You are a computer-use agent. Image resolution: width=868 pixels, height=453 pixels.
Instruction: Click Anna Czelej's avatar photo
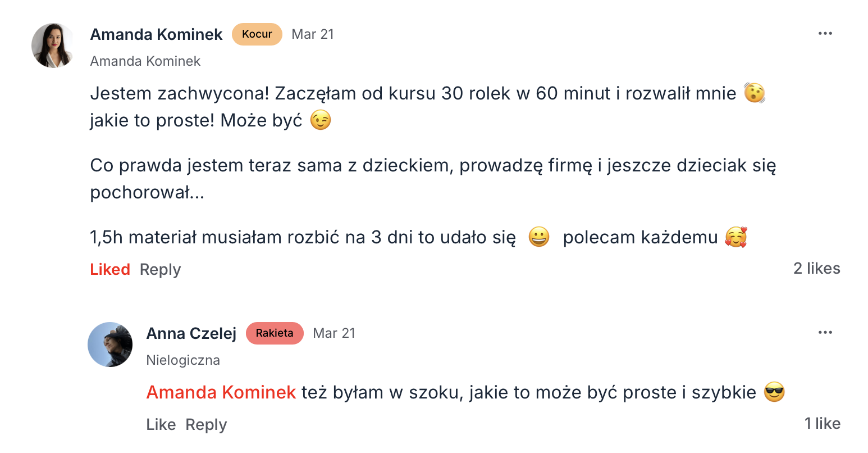[110, 345]
